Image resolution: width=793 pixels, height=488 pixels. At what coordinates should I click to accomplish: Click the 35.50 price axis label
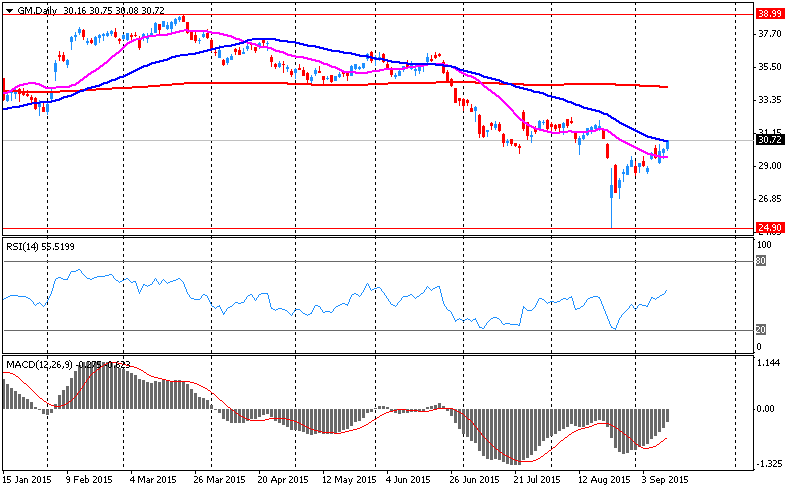(770, 67)
